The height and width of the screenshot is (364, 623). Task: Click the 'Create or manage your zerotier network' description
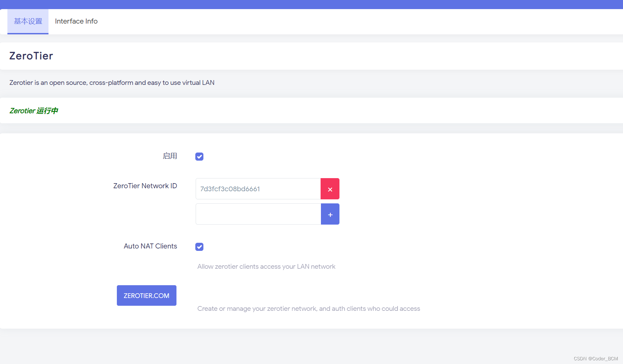(308, 308)
